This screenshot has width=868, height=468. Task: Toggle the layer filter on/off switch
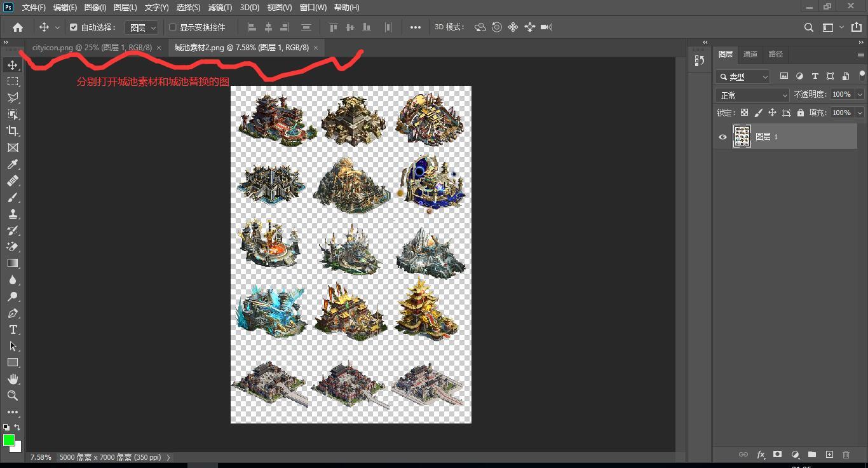click(862, 75)
